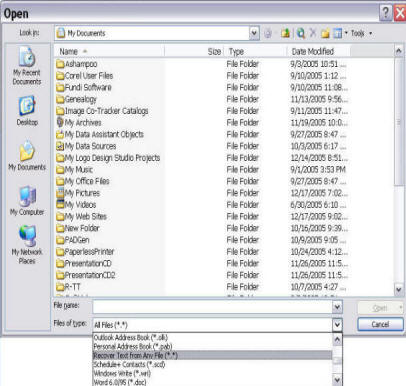Viewport: 406px width, 386px height.
Task: Open My Recent Documents in sidebar
Action: pyautogui.click(x=27, y=66)
